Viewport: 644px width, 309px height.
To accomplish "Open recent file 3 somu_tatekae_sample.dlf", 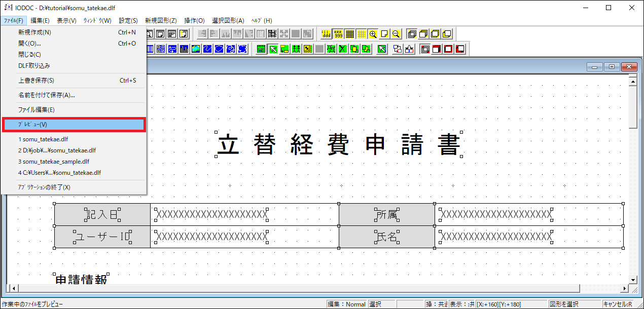I will tap(54, 162).
